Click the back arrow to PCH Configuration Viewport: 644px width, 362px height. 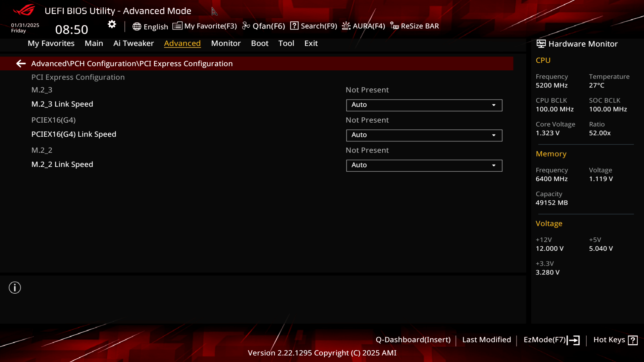(x=20, y=63)
